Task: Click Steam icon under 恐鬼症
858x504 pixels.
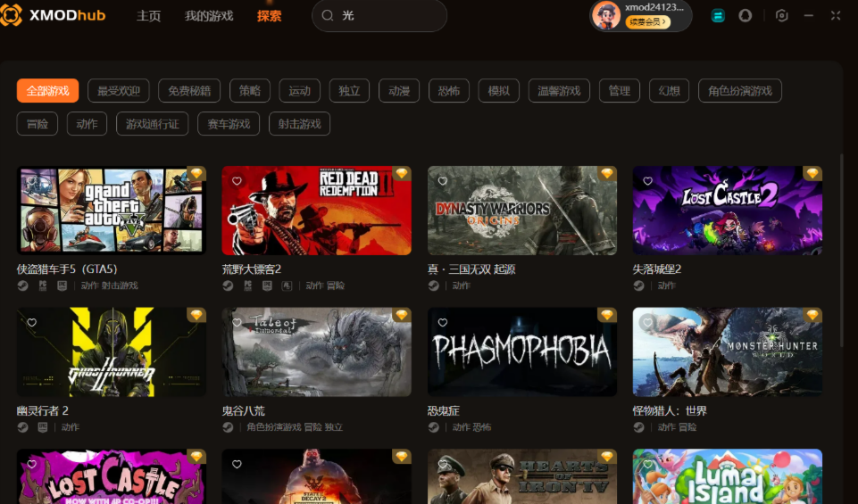Action: (x=433, y=427)
